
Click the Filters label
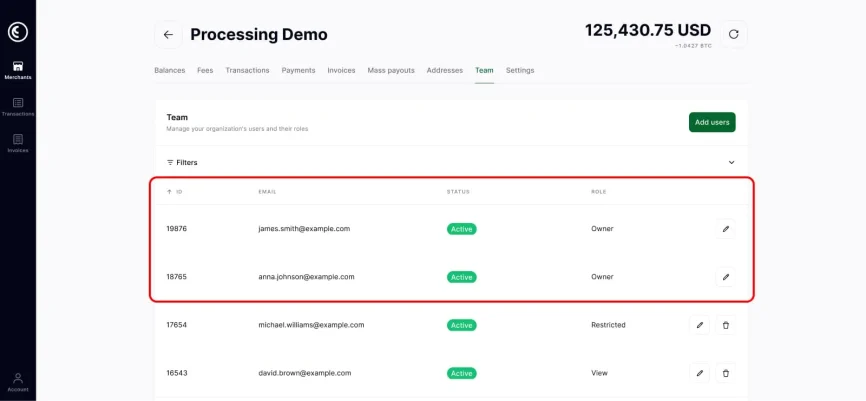187,162
